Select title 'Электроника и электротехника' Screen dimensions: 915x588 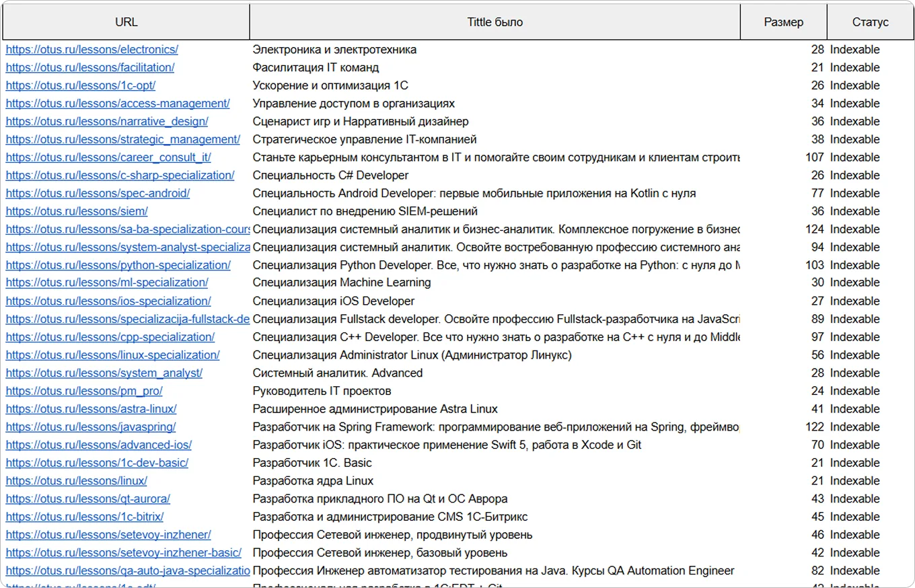tap(334, 50)
